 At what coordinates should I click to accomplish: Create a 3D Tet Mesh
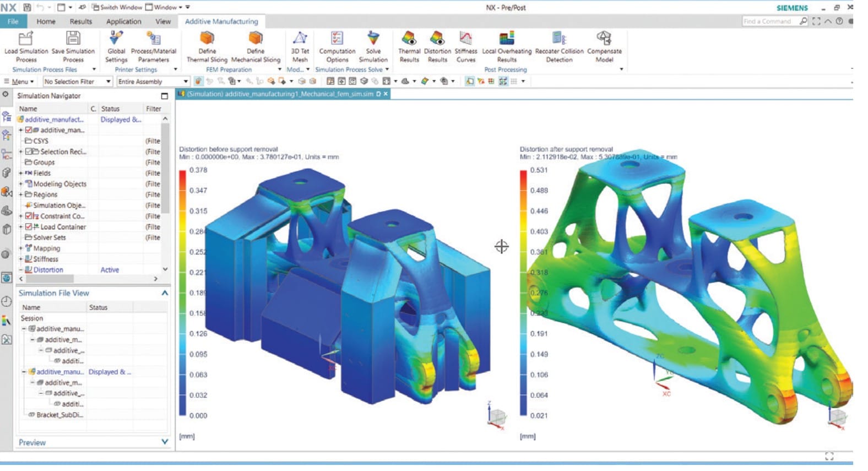(300, 47)
